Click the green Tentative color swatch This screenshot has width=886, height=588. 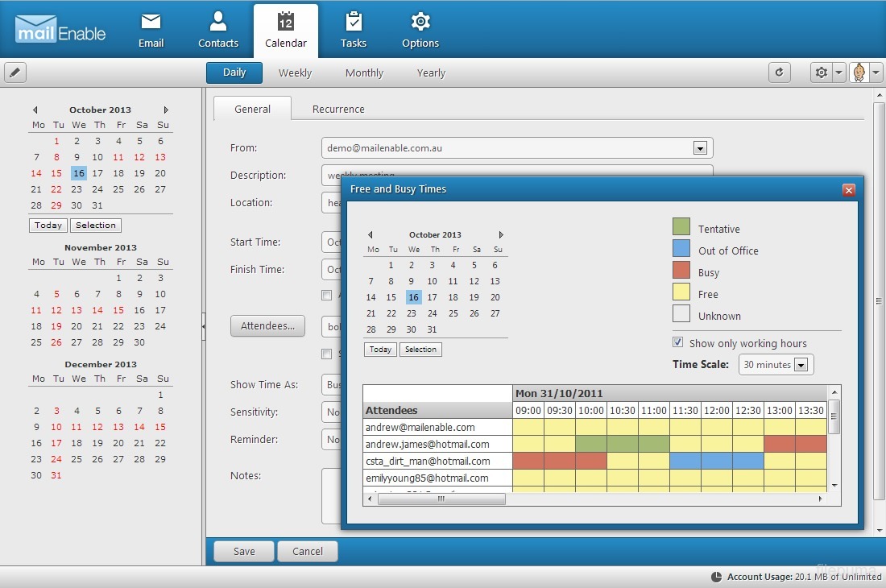pos(681,228)
